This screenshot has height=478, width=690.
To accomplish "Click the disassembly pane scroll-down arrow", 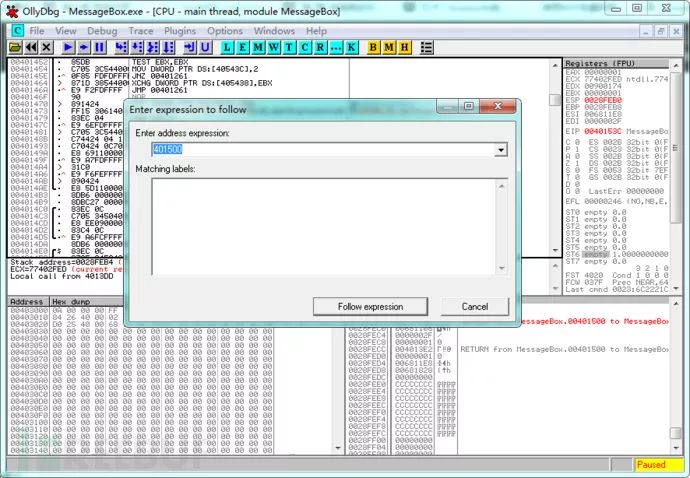I will click(x=555, y=250).
